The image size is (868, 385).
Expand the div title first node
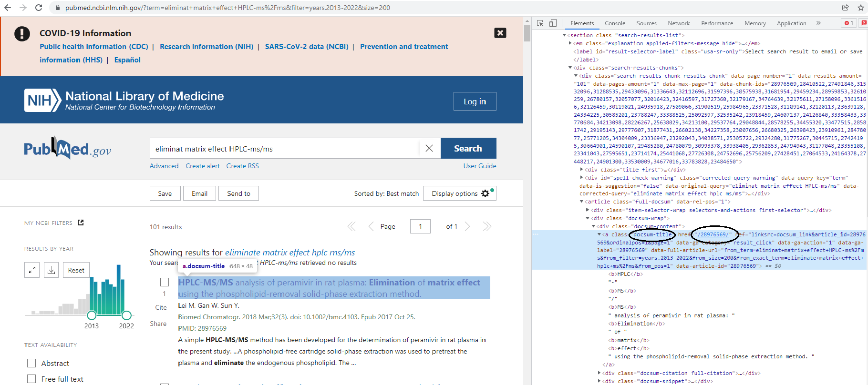(582, 170)
